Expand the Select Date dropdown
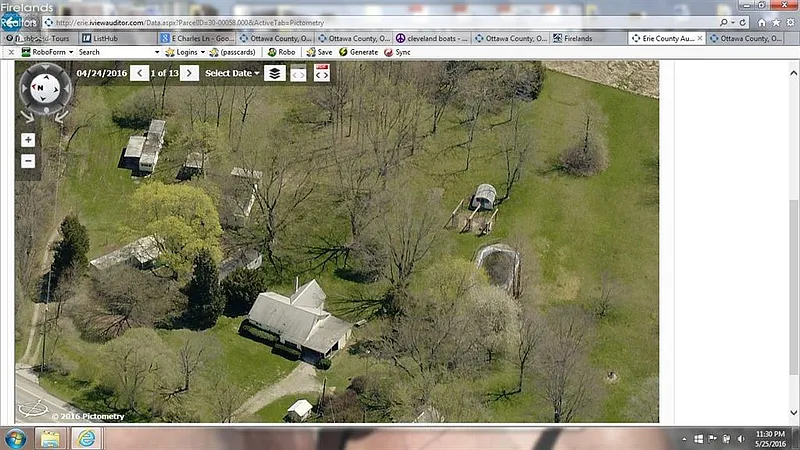The image size is (800, 450). 232,73
